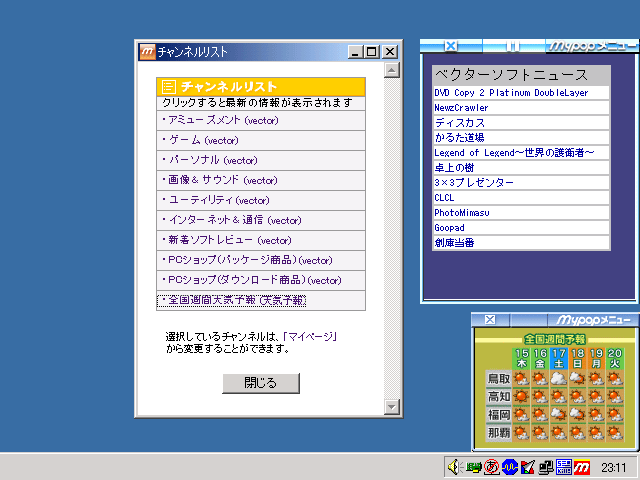Click the network computers tray icon
This screenshot has width=640, height=480.
[546, 467]
